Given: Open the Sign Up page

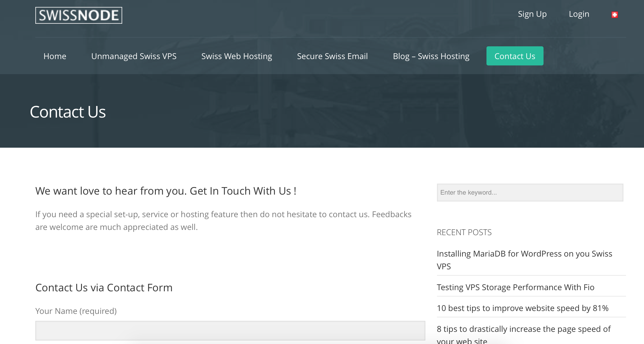Looking at the screenshot, I should [x=532, y=14].
